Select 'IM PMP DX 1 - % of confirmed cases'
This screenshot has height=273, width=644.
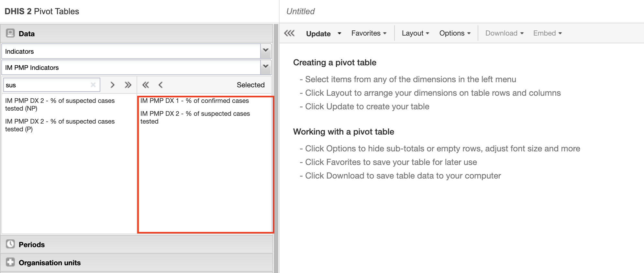pyautogui.click(x=194, y=101)
